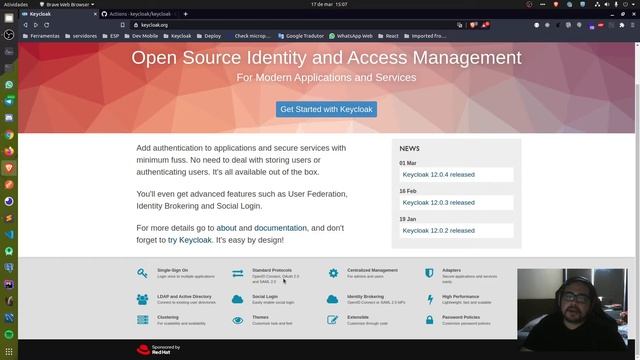This screenshot has width=640, height=360.
Task: Open the Brave Rewards icon
Action: click(x=485, y=25)
